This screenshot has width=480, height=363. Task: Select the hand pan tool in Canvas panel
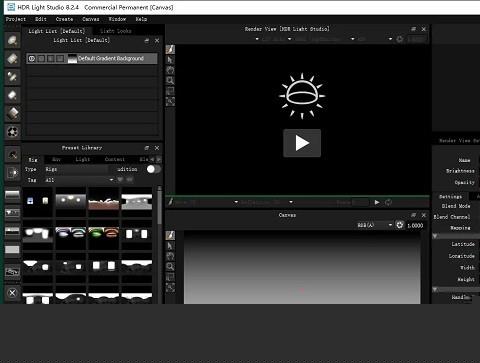tap(170, 256)
